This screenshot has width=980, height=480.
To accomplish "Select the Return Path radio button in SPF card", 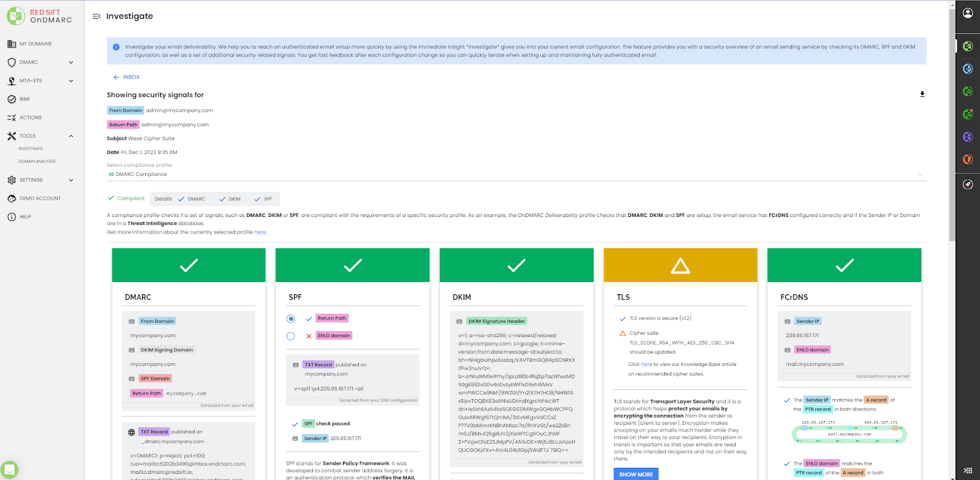I will click(291, 319).
